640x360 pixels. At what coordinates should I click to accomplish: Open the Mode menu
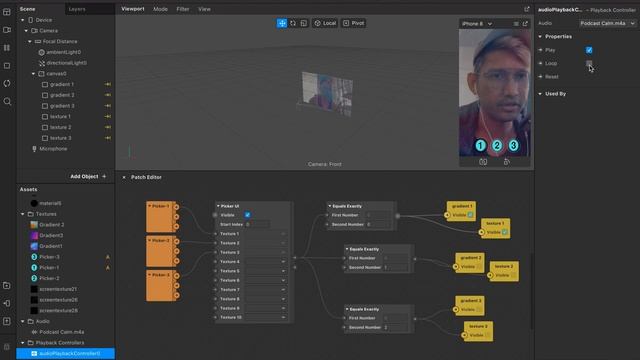tap(160, 9)
